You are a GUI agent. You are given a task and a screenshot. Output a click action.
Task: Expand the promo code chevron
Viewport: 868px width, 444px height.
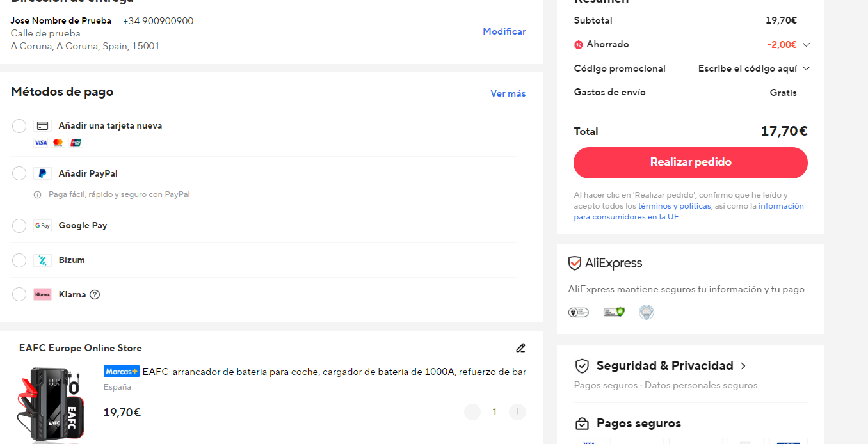click(x=806, y=68)
